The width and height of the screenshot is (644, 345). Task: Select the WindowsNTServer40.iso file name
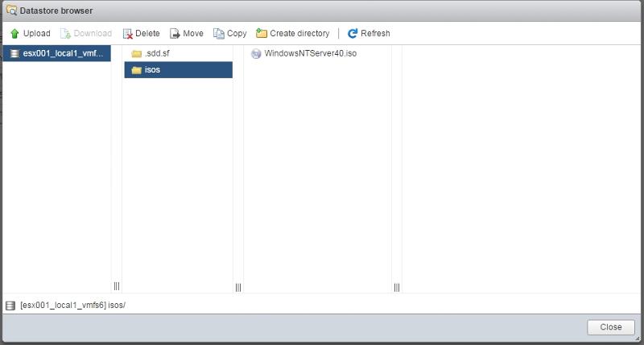coord(310,54)
